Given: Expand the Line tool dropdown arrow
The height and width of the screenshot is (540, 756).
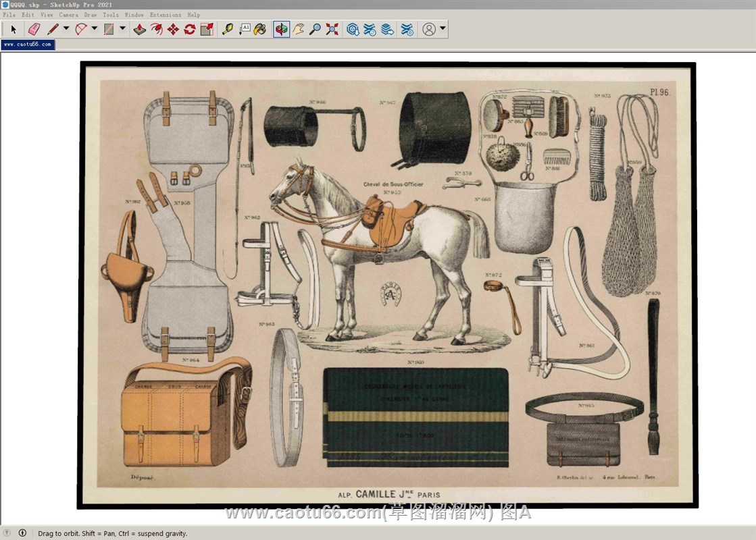Looking at the screenshot, I should point(66,29).
